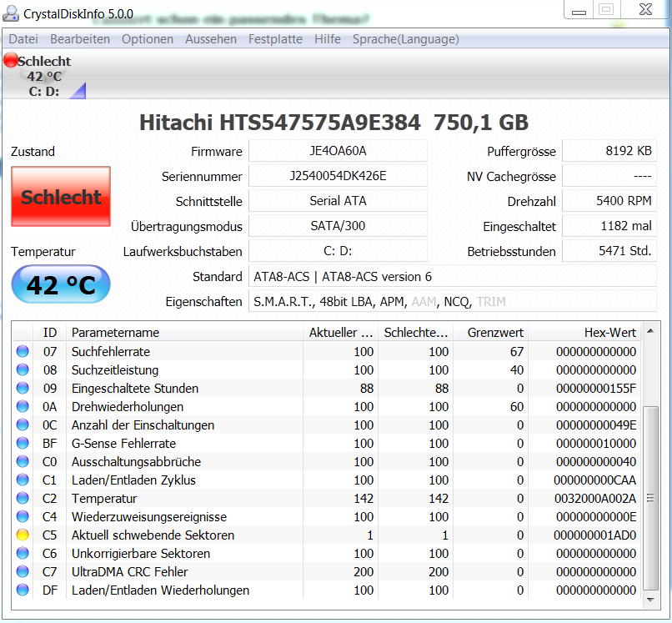Click status orb for Laden/Entladen Zyklus
Viewport: 672px width, 623px height.
(x=23, y=480)
